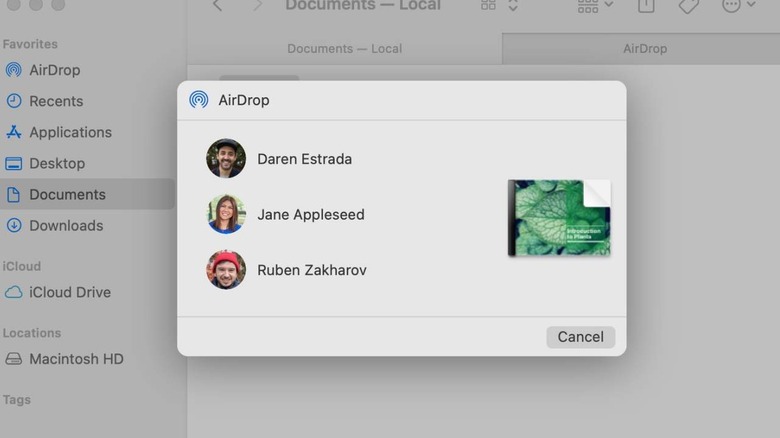This screenshot has width=780, height=438.
Task: Click Jane Appleseed's avatar
Action: [226, 214]
